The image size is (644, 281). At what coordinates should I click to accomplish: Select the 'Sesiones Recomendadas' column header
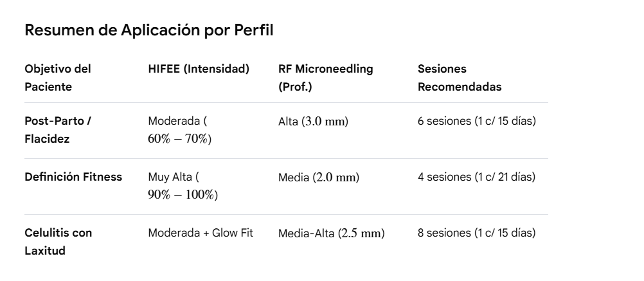pyautogui.click(x=460, y=78)
